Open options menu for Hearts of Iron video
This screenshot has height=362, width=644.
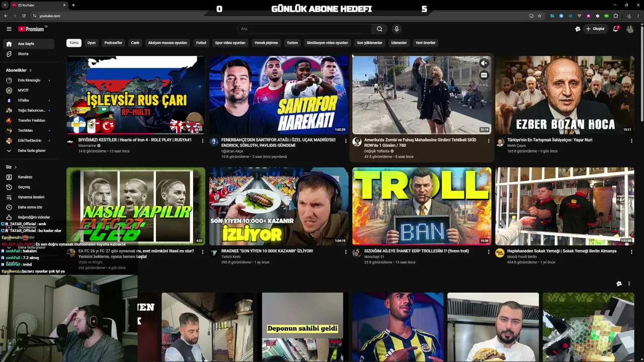click(203, 141)
